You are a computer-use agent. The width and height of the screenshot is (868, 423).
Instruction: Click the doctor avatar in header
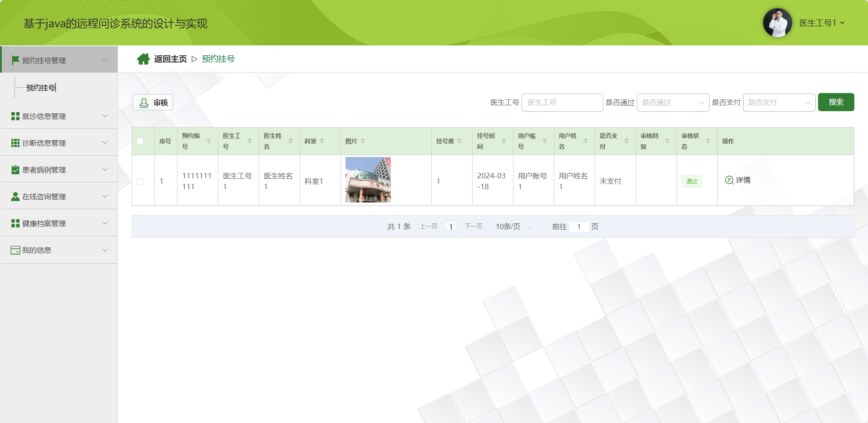778,23
